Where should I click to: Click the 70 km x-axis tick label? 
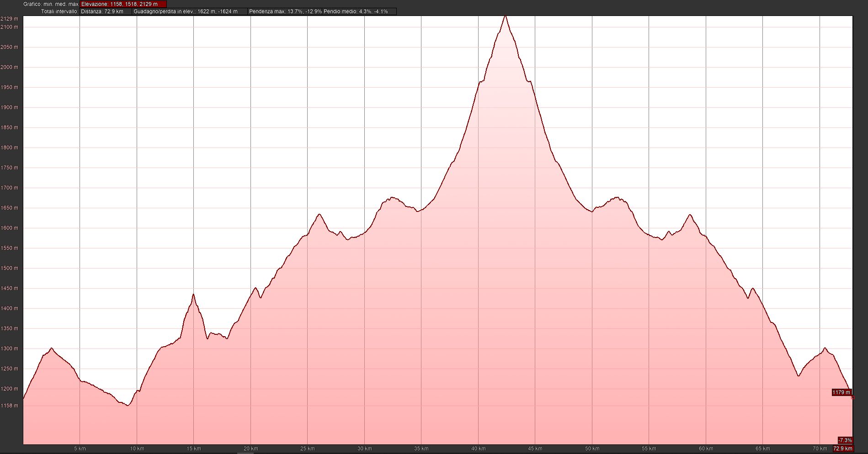[820, 449]
